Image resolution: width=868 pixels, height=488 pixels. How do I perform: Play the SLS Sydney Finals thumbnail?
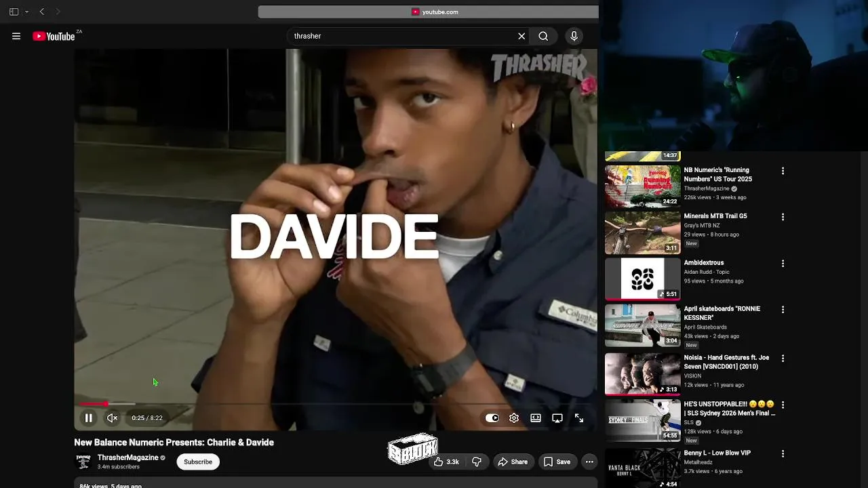[642, 420]
